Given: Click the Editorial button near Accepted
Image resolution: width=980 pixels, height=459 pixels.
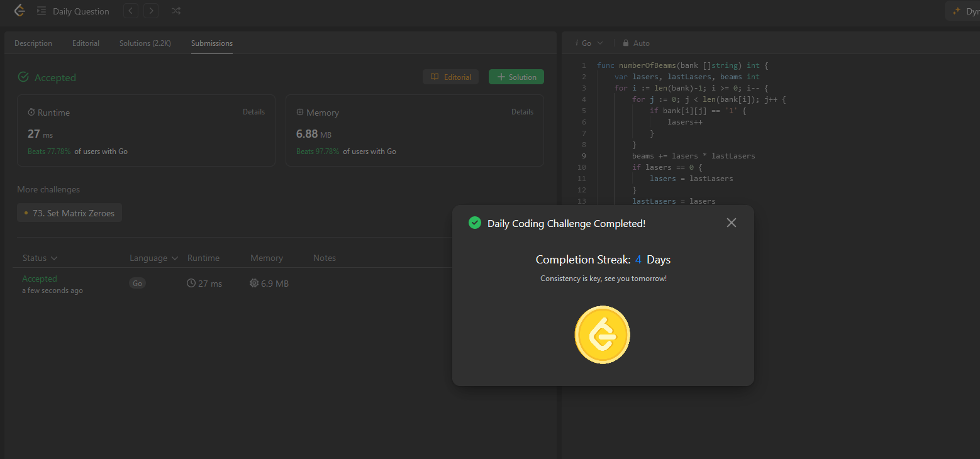Looking at the screenshot, I should coord(450,77).
